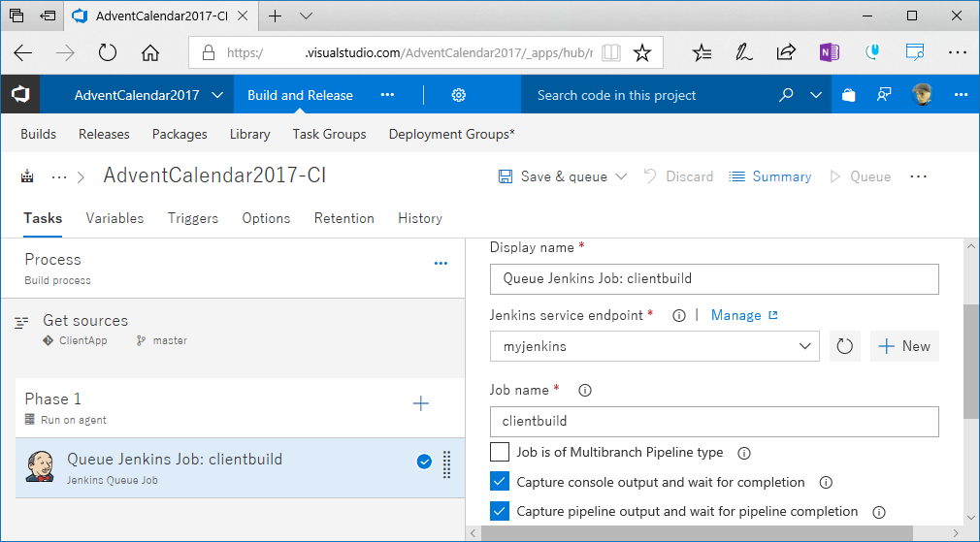This screenshot has width=980, height=542.
Task: Click the Display name input field
Action: pos(714,278)
